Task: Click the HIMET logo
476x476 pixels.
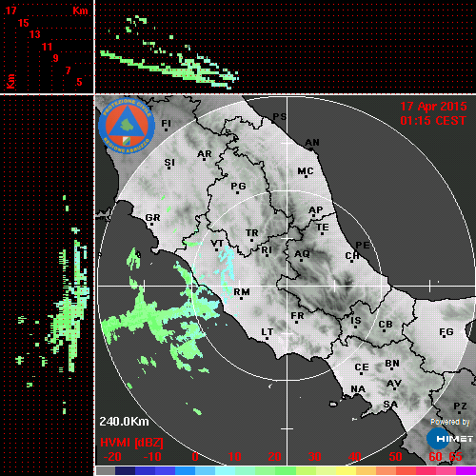Action: [x=449, y=439]
